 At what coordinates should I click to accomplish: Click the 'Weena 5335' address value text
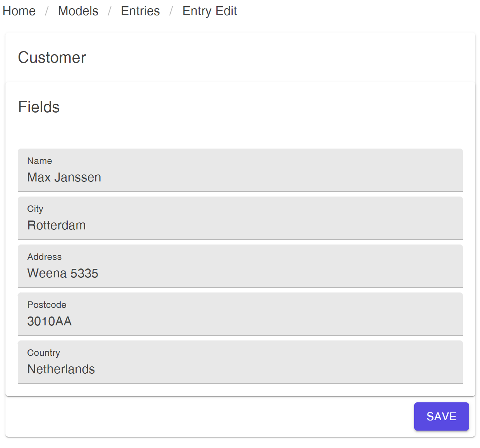[63, 273]
